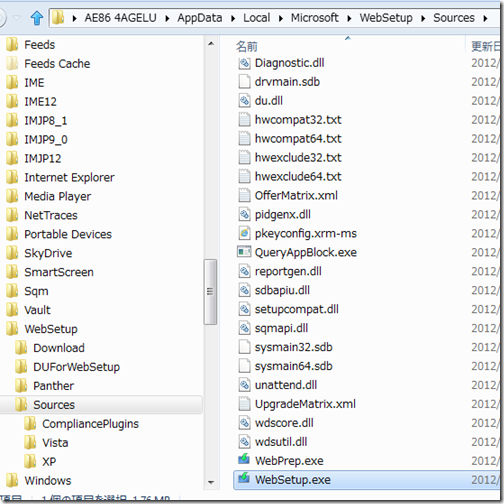Select the SmartScreen folder in tree
The width and height of the screenshot is (504, 504).
point(59,272)
